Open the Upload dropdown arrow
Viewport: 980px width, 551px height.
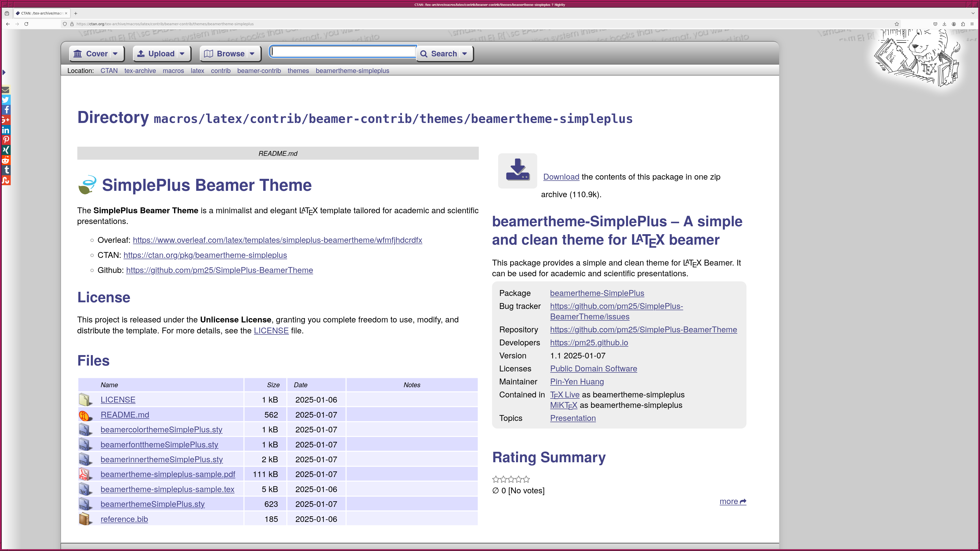click(x=182, y=54)
